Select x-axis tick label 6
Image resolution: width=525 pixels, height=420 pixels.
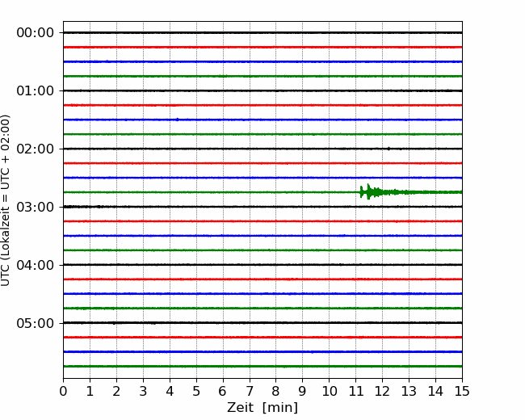pos(223,391)
